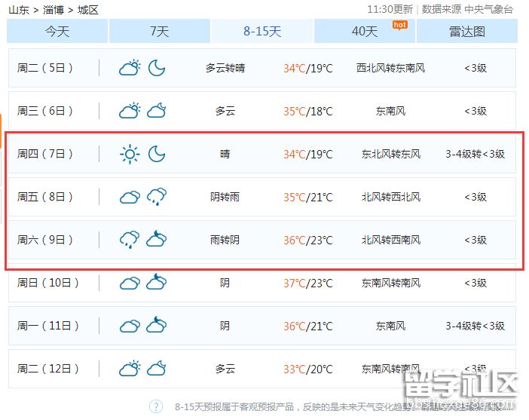Click the cloudy night icon for 周二 12日

point(157,369)
